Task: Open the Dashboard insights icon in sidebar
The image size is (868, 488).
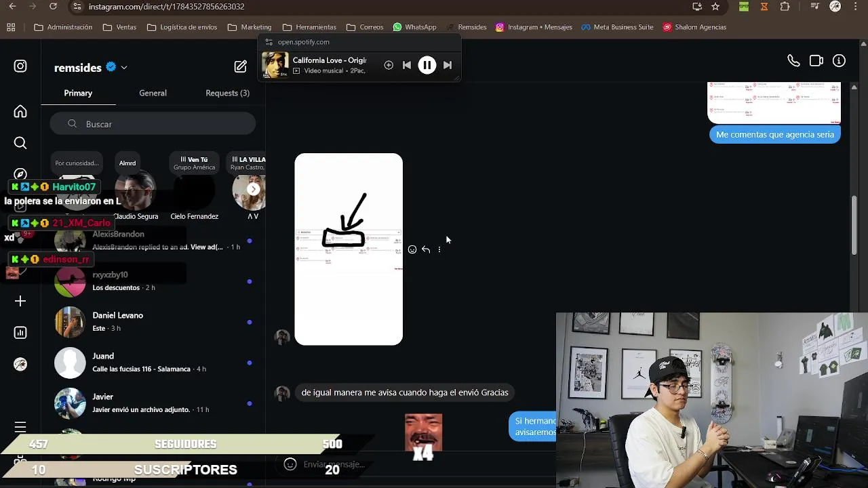Action: pos(20,332)
